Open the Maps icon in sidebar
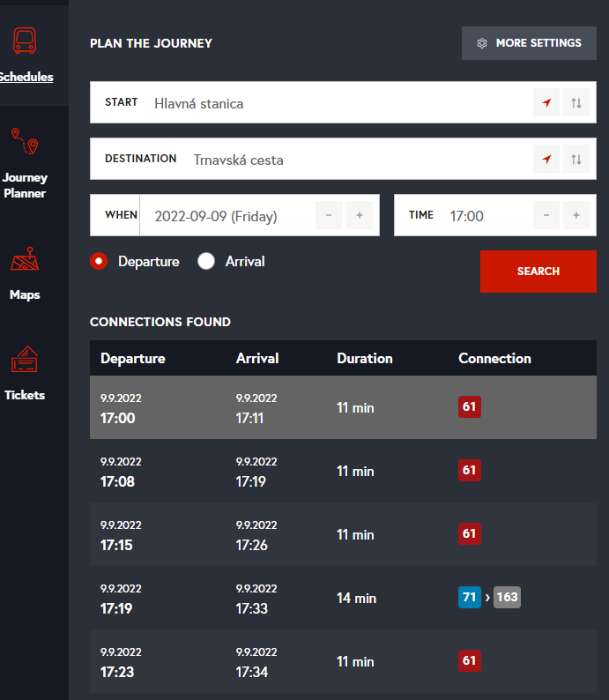 (x=25, y=261)
